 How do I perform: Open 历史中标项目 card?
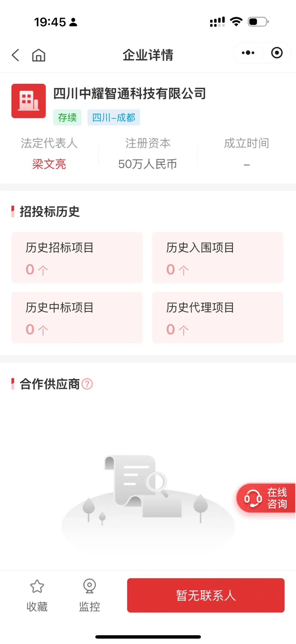pyautogui.click(x=77, y=318)
